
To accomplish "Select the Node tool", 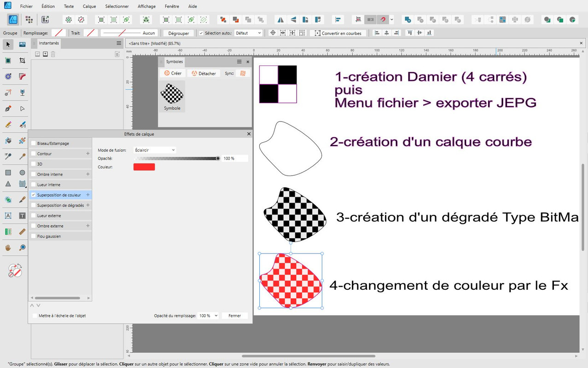I will pos(22,109).
